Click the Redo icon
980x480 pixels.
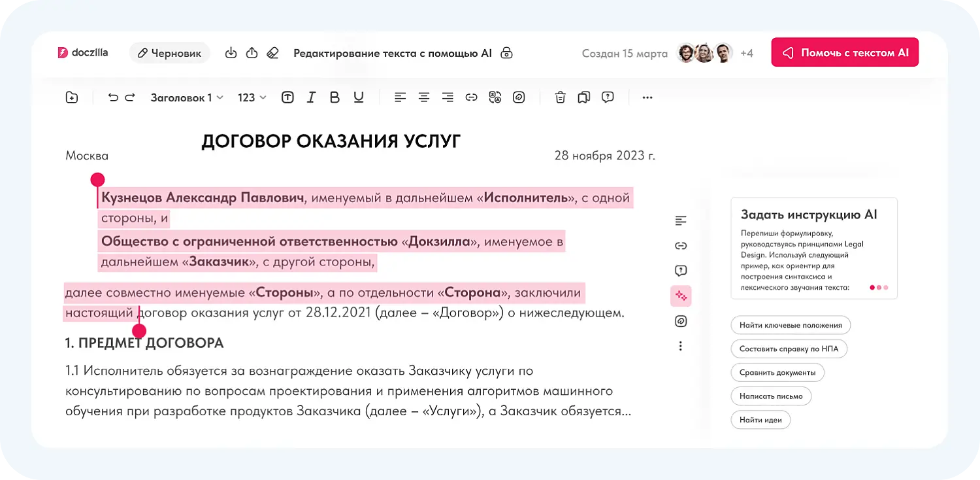point(129,97)
